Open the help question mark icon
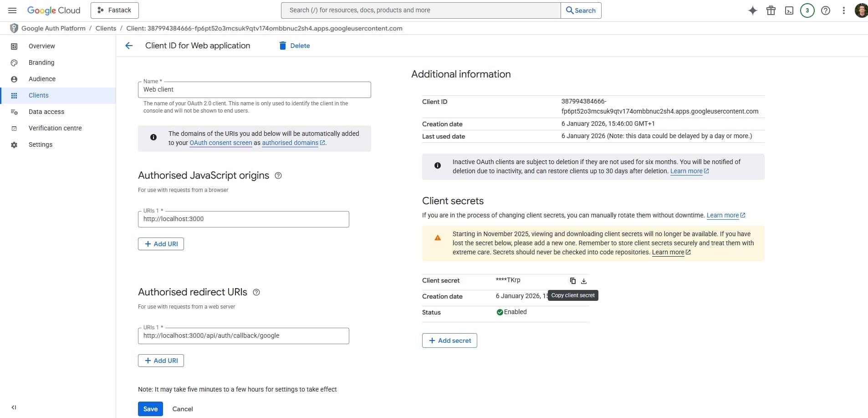The height and width of the screenshot is (418, 868). [x=826, y=10]
